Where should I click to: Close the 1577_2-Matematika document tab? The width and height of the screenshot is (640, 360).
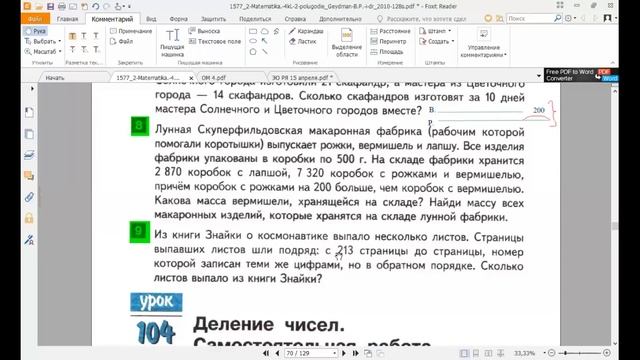pyautogui.click(x=191, y=78)
